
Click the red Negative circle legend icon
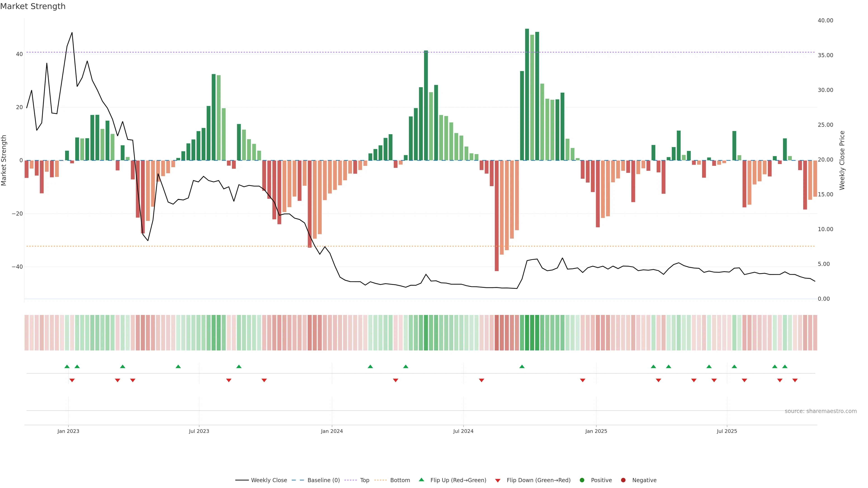point(623,480)
